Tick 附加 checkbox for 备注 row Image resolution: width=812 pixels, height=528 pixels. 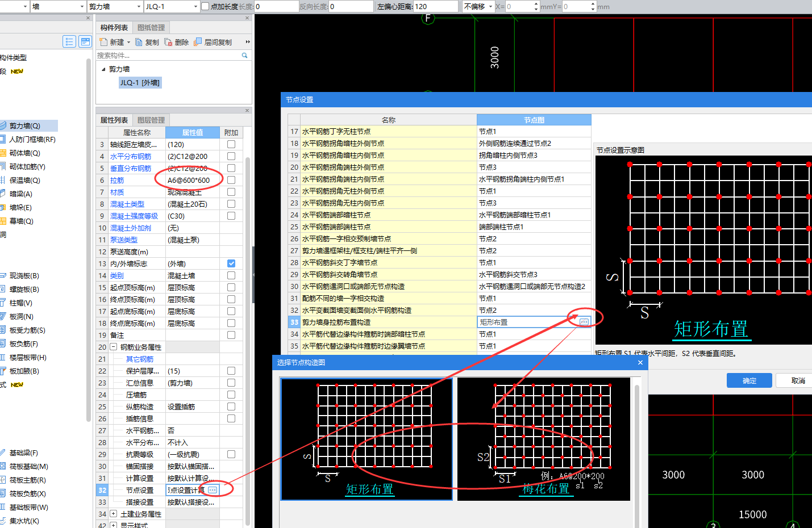231,335
